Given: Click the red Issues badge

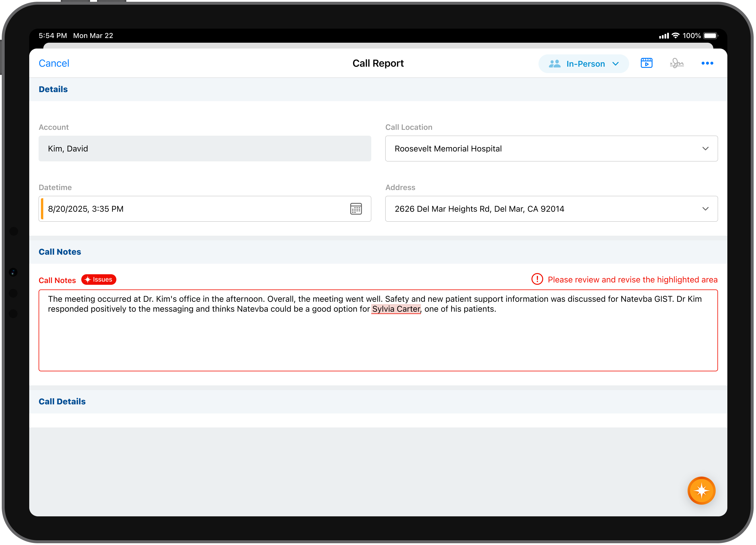Looking at the screenshot, I should [x=99, y=279].
